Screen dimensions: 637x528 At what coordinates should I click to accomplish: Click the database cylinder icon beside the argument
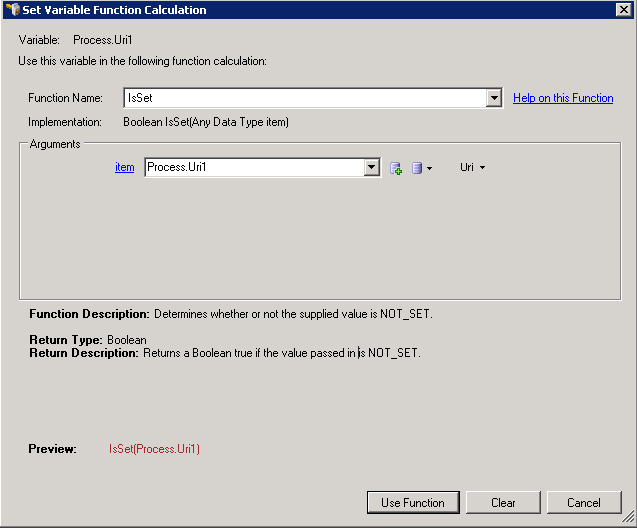click(417, 168)
